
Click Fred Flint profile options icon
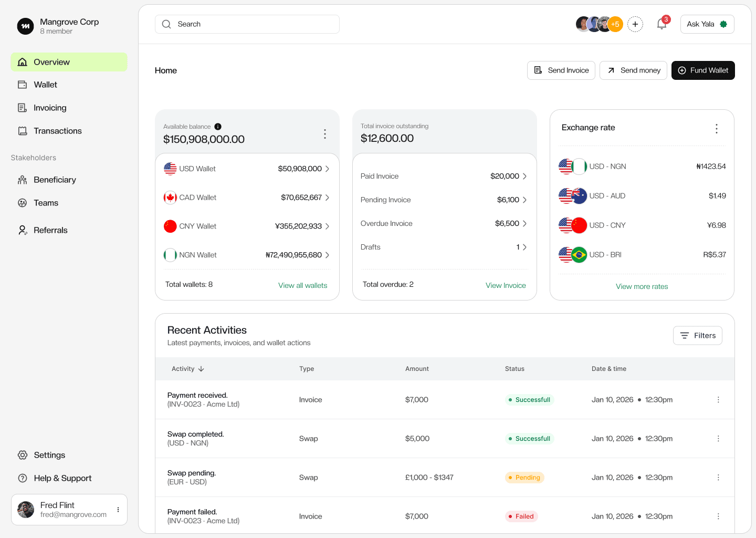coord(118,510)
